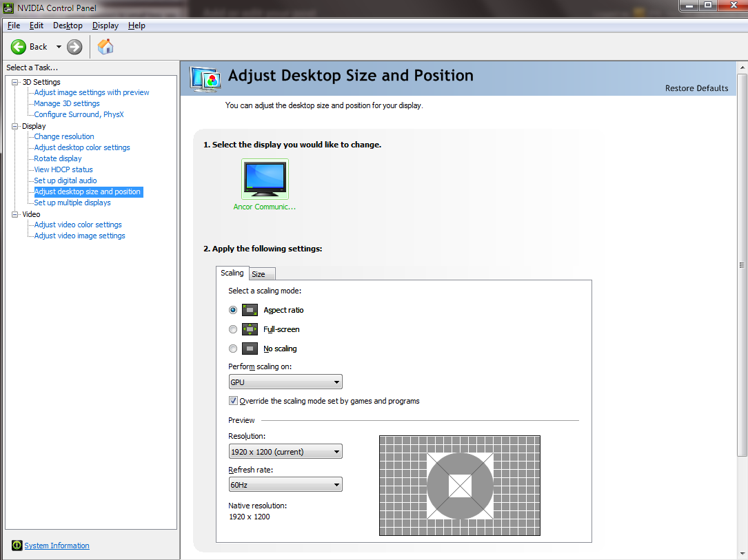
Task: Open the Back history dropdown arrow
Action: [59, 47]
